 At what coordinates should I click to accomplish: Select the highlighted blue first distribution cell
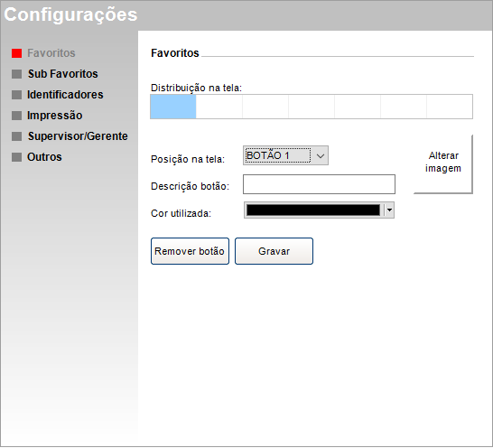[x=173, y=107]
